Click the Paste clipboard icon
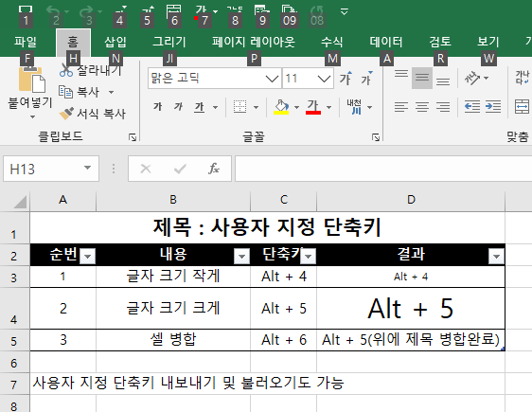Screen dimensions: 532x412 click(32, 80)
